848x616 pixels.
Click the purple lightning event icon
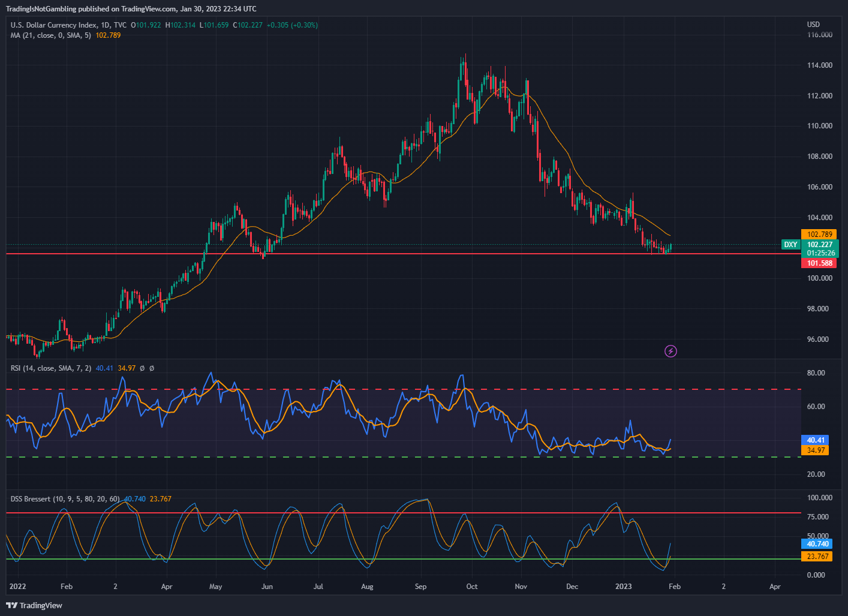(671, 351)
